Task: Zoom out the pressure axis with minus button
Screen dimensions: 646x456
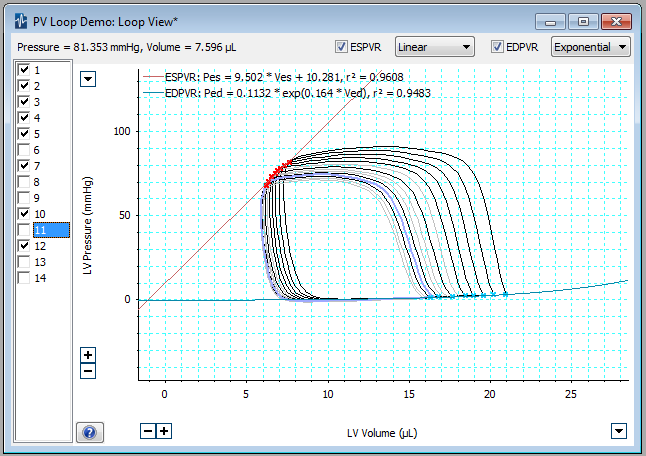Action: coord(88,371)
